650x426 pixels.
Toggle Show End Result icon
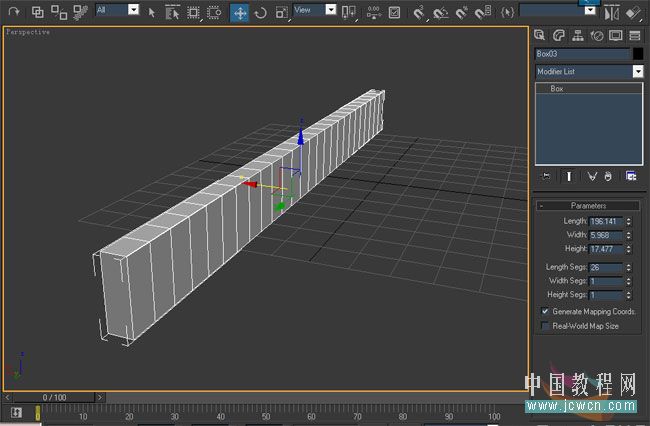coord(569,177)
